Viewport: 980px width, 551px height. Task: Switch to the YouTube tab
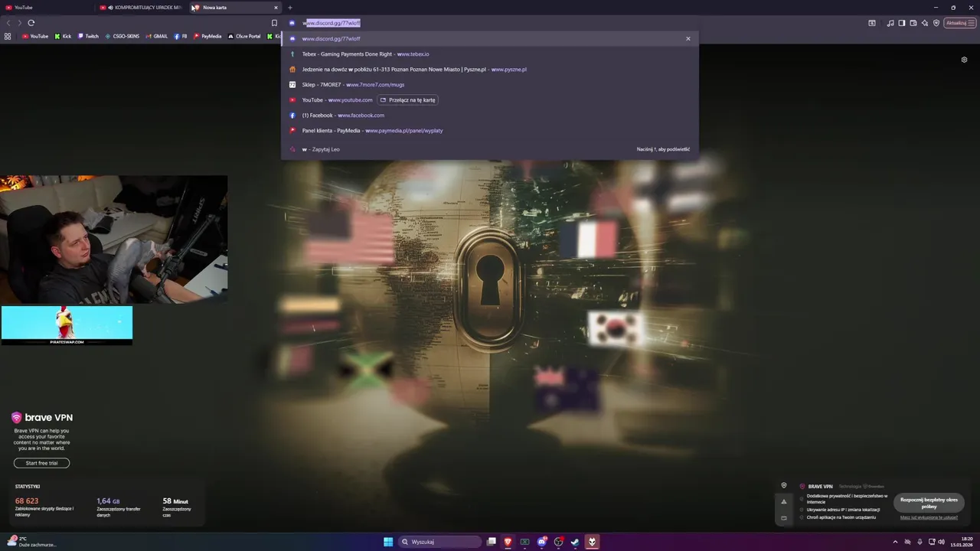click(x=47, y=8)
